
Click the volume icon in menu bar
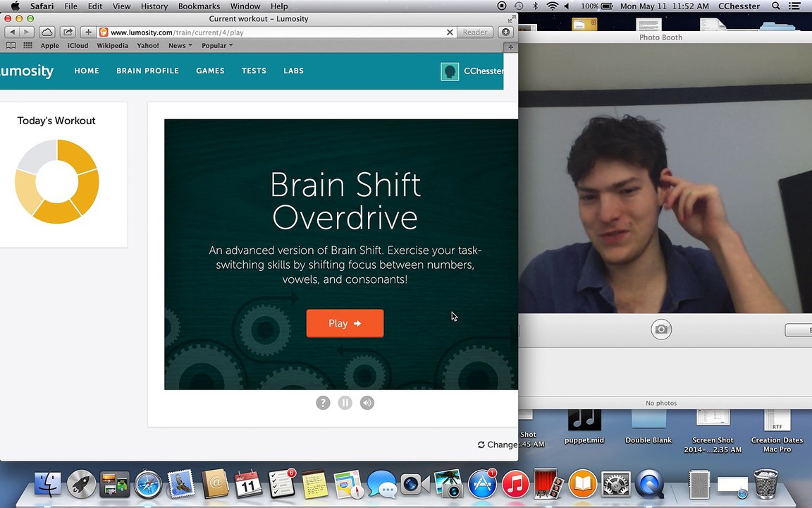pyautogui.click(x=567, y=6)
